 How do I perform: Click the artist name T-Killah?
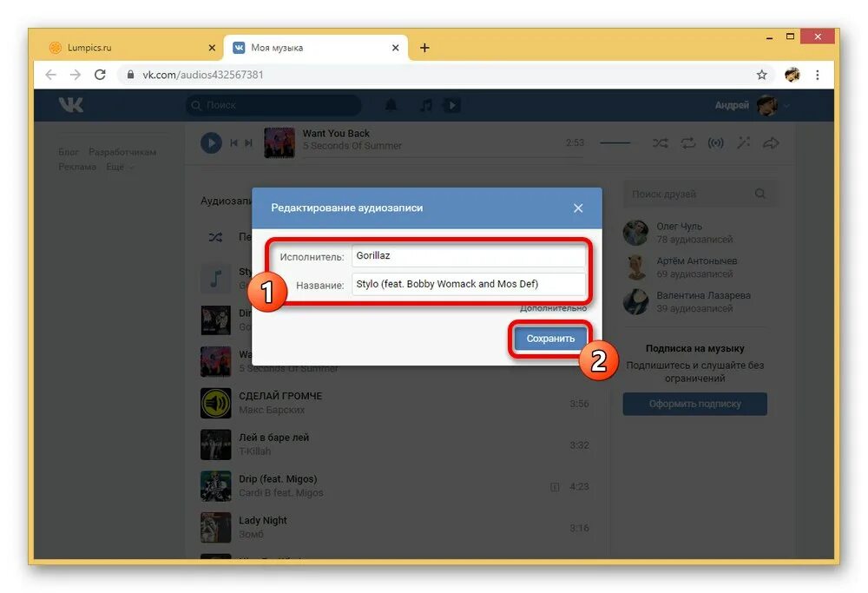tap(254, 451)
